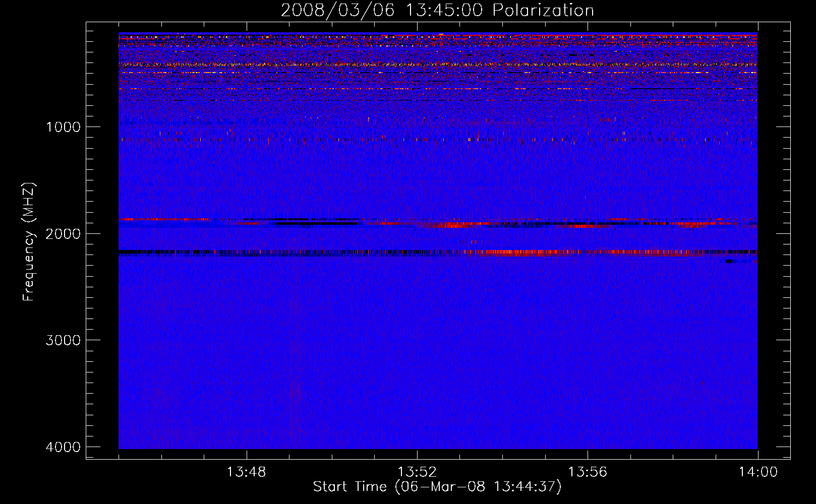Click the '13:56' time axis label

[x=588, y=472]
